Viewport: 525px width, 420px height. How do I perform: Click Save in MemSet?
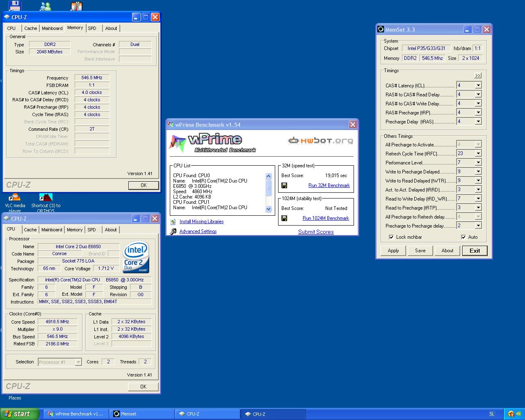420,251
